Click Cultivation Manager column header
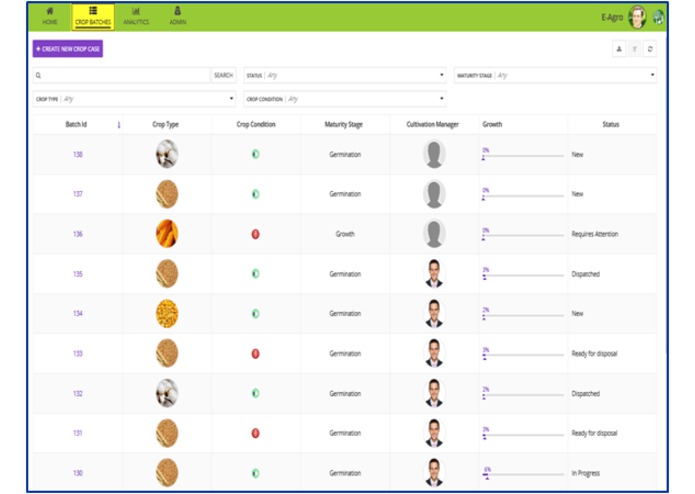The image size is (695, 494). (x=433, y=124)
